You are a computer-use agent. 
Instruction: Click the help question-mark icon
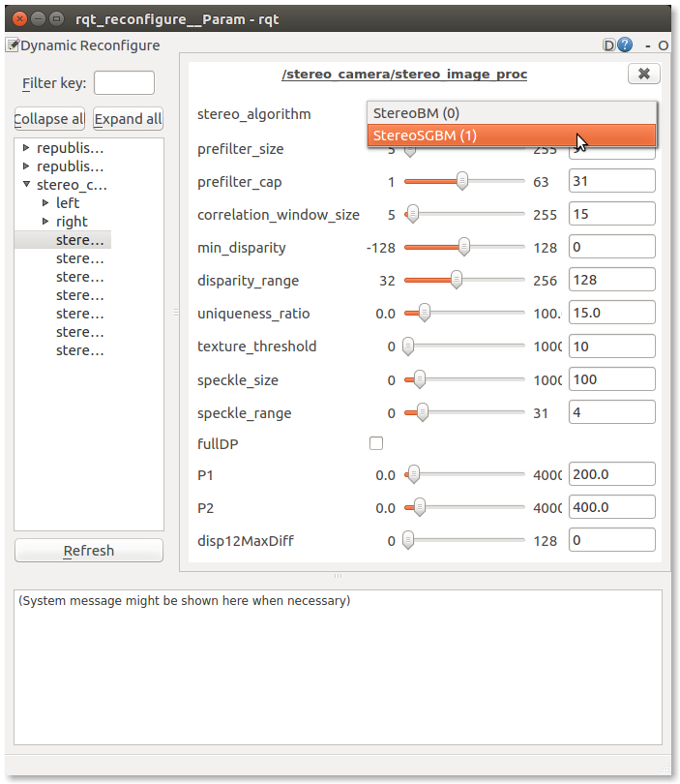click(x=625, y=45)
